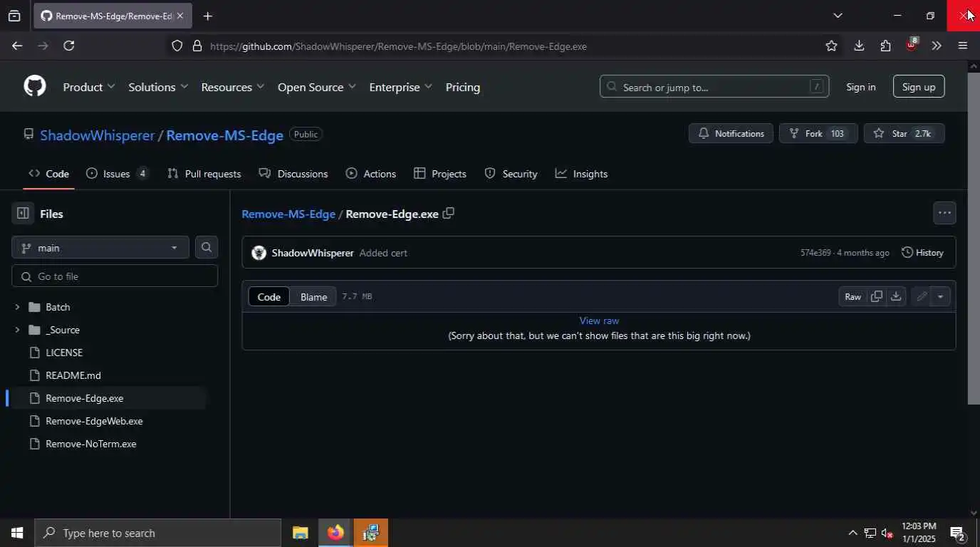This screenshot has height=547, width=980.
Task: Open the Pull requests tab
Action: pos(204,174)
